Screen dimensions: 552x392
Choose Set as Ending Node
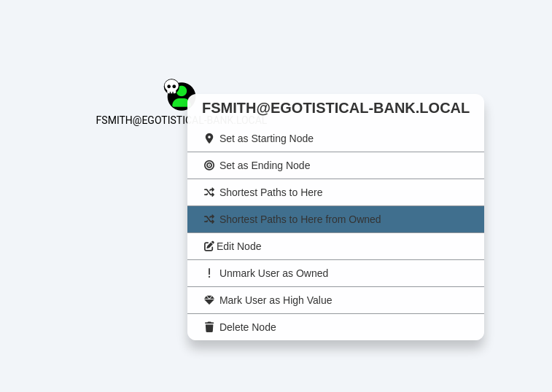point(265,165)
